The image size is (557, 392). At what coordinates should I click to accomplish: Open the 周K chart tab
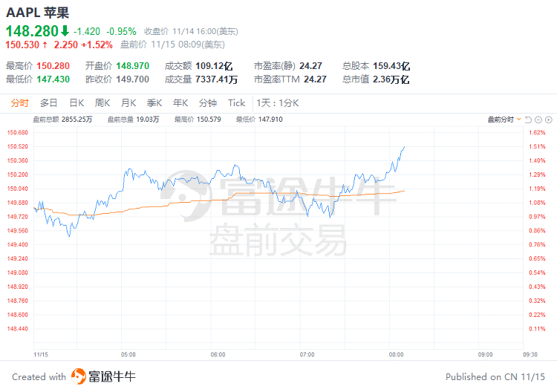point(102,103)
